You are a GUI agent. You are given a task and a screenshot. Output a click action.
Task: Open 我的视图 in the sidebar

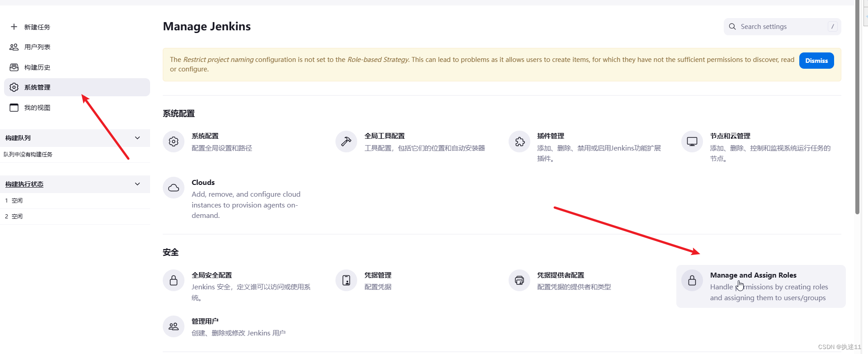[77, 108]
